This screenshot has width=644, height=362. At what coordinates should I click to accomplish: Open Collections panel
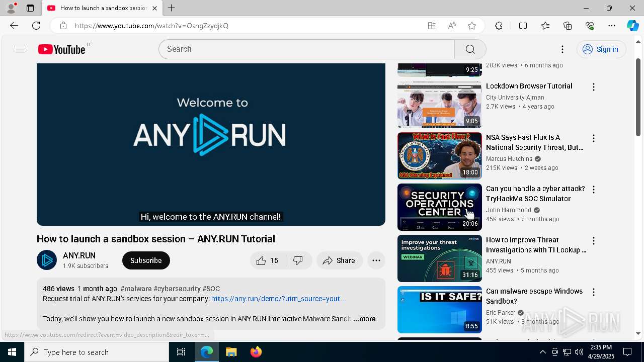coord(568,26)
